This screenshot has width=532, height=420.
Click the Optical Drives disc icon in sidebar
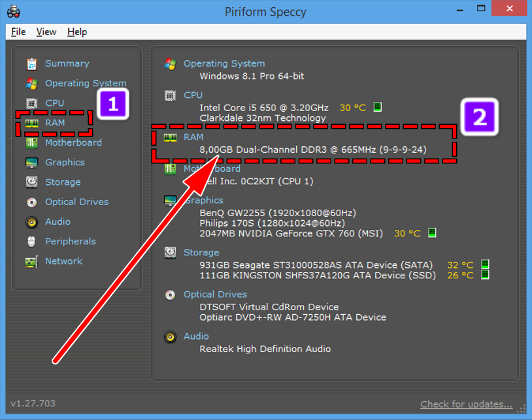31,202
